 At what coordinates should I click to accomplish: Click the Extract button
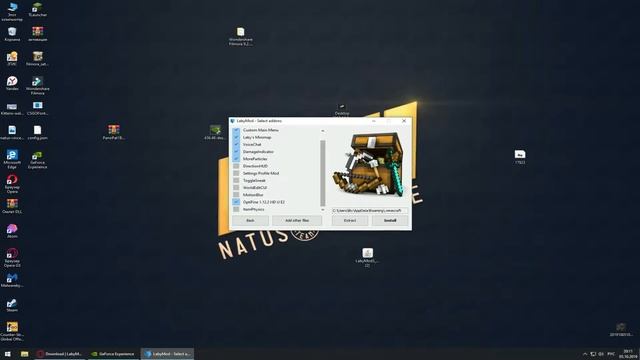350,220
